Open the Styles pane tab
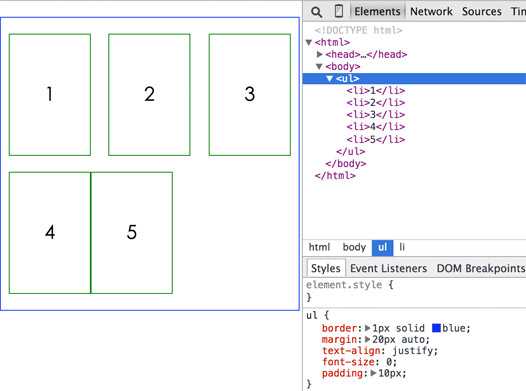This screenshot has width=526, height=391. coord(326,268)
